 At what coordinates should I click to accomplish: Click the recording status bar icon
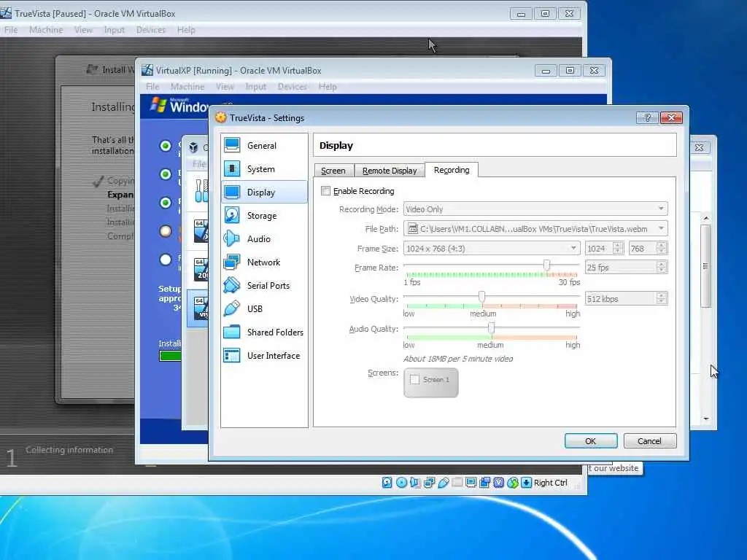click(x=485, y=483)
